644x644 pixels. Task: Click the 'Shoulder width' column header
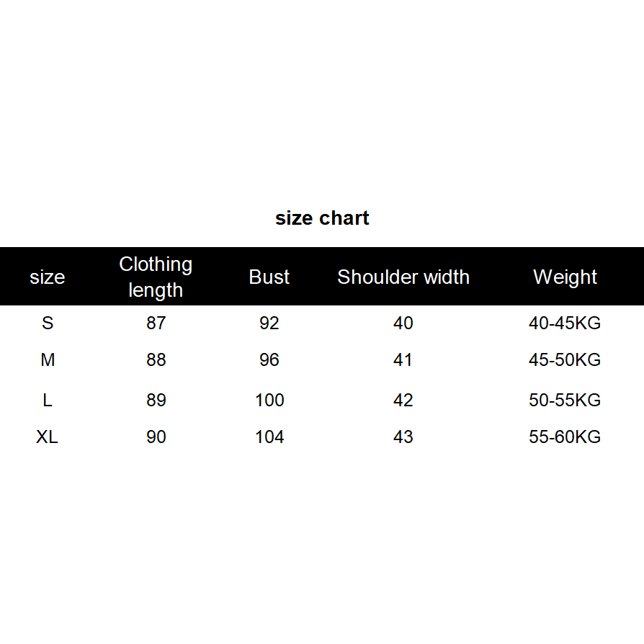pyautogui.click(x=403, y=277)
